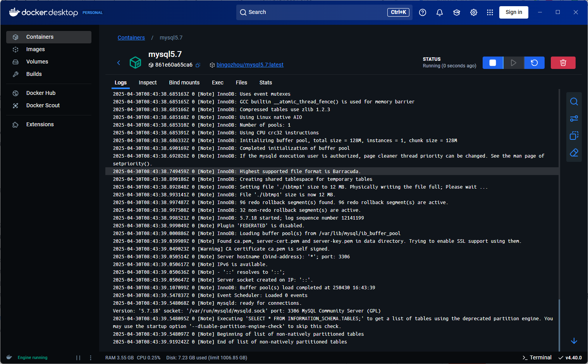
Task: Click the Containers sidebar cube icon
Action: (15, 37)
